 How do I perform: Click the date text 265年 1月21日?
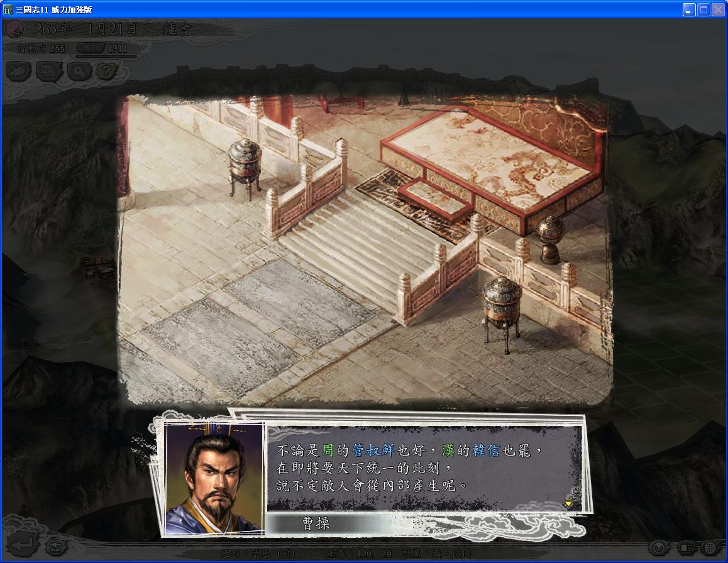tap(86, 30)
